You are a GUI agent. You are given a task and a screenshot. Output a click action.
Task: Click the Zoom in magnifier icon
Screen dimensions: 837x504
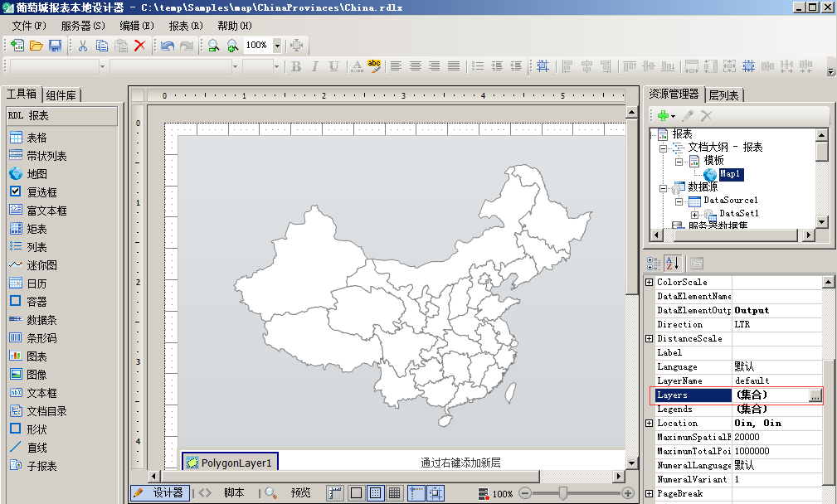pos(232,46)
